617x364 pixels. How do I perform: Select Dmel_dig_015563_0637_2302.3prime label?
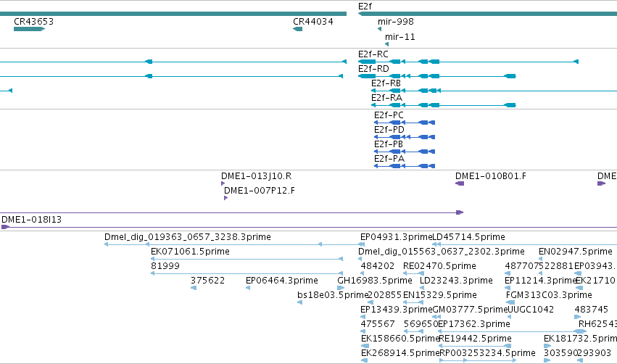[x=441, y=252]
